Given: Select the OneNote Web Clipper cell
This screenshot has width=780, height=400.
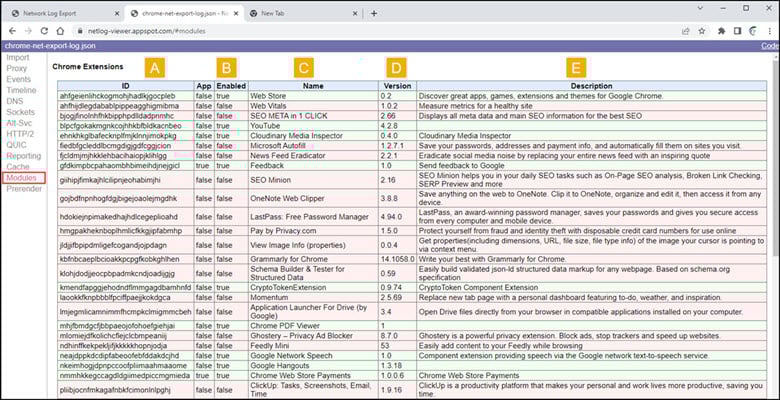Looking at the screenshot, I should 313,199.
